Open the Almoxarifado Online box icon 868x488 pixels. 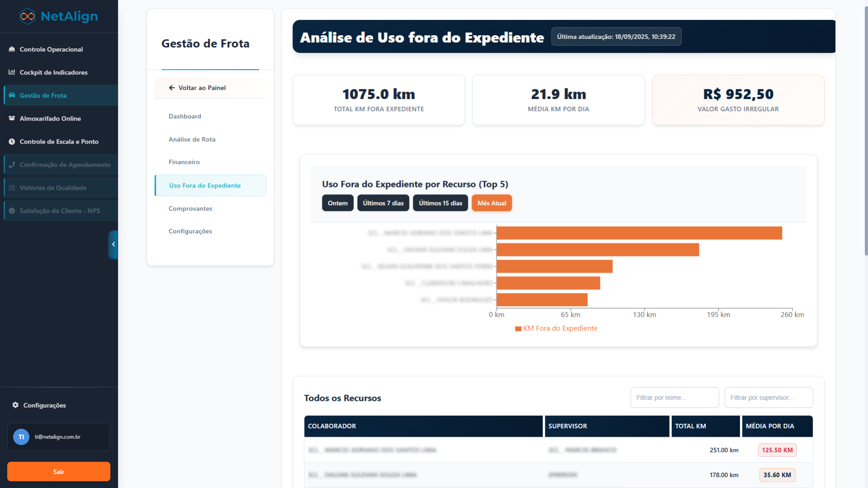[x=11, y=118]
